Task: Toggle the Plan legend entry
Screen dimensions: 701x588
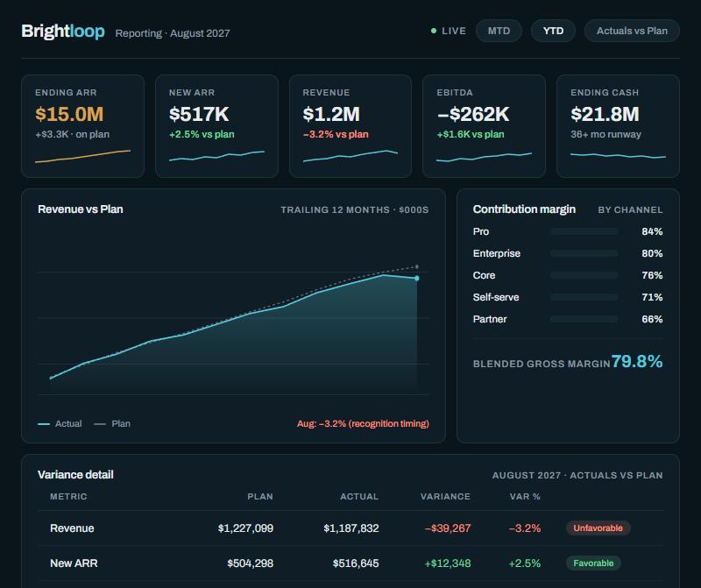Action: coord(112,423)
